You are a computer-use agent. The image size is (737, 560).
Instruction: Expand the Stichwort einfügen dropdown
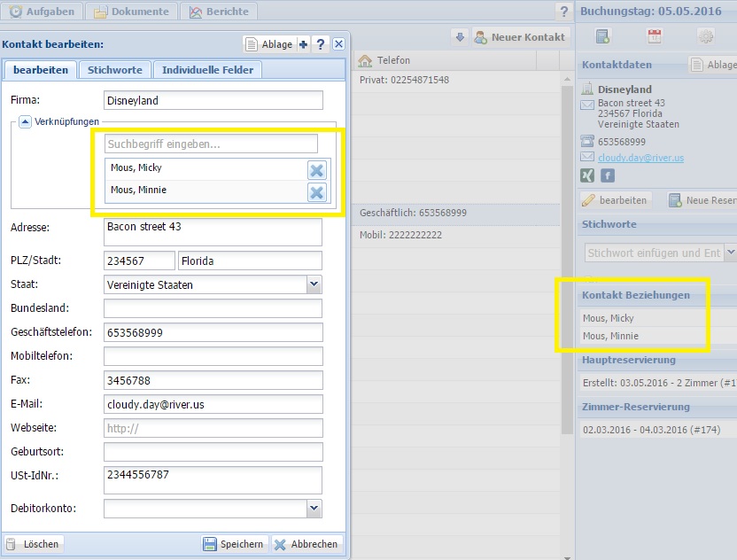click(x=730, y=253)
